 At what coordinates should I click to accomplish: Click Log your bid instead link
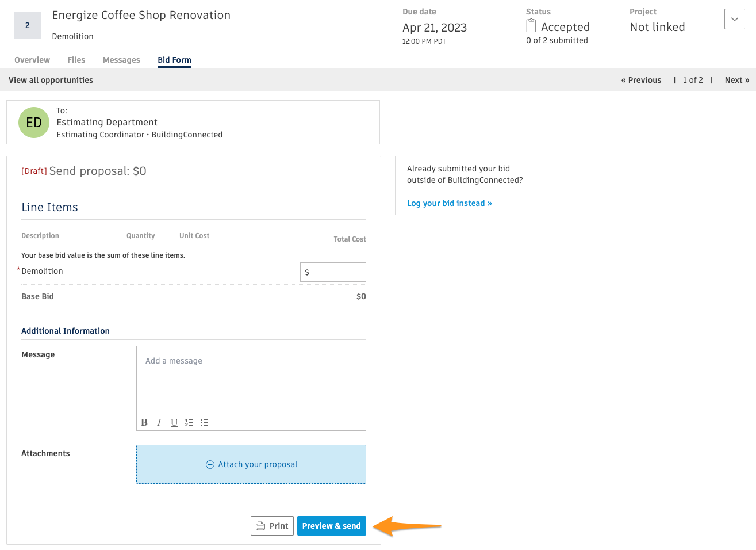pos(450,203)
